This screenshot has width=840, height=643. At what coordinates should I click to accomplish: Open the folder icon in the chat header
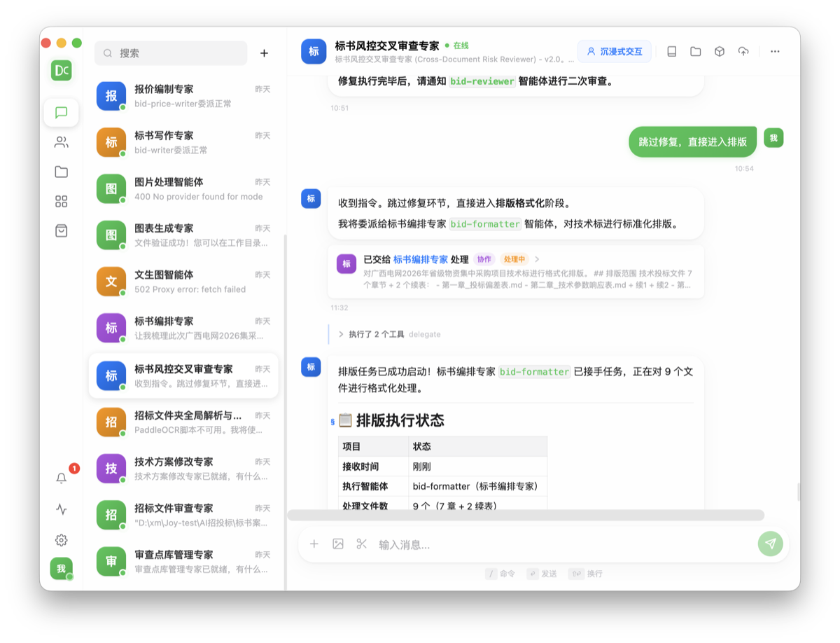click(x=694, y=51)
